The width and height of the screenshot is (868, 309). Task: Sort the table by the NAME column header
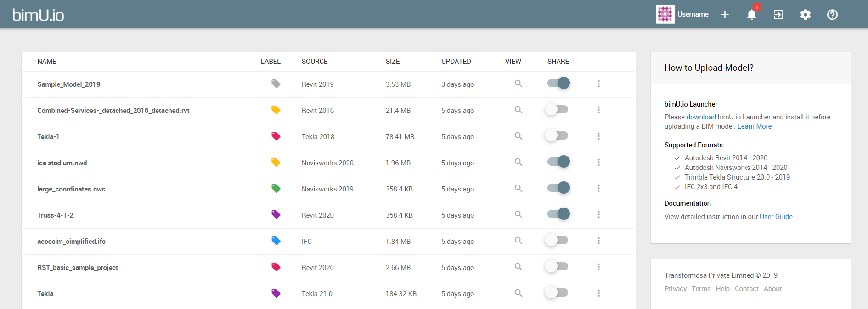point(47,62)
